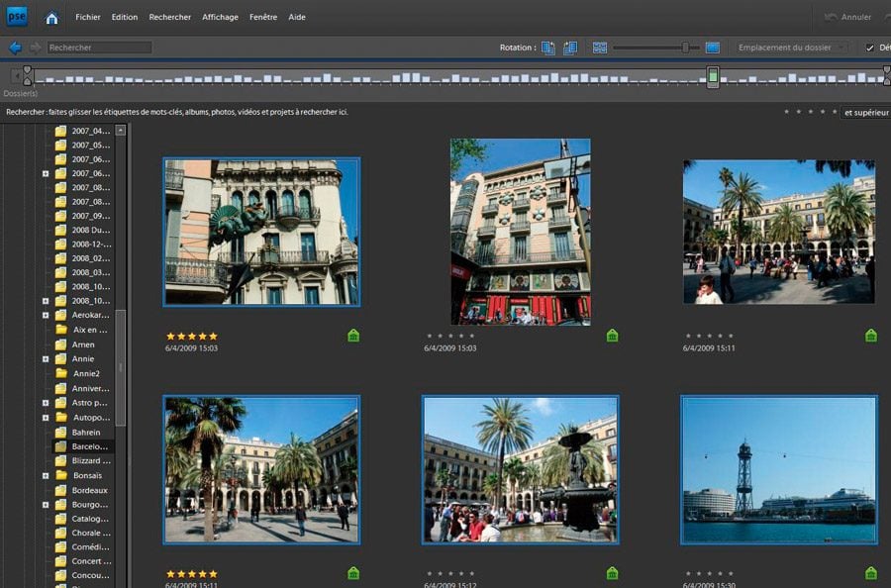Screen dimensions: 891x588
Task: Open the 'et supérieur' rating filter dropdown
Action: click(865, 112)
